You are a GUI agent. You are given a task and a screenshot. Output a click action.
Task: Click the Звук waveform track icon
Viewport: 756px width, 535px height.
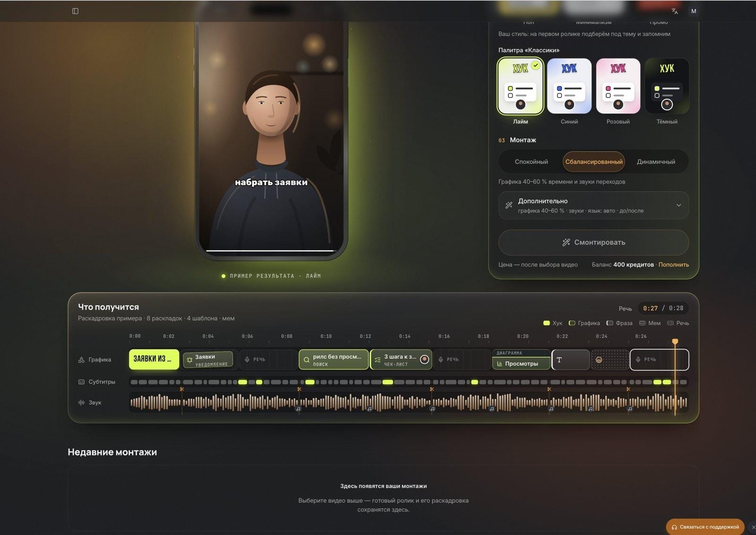(81, 403)
